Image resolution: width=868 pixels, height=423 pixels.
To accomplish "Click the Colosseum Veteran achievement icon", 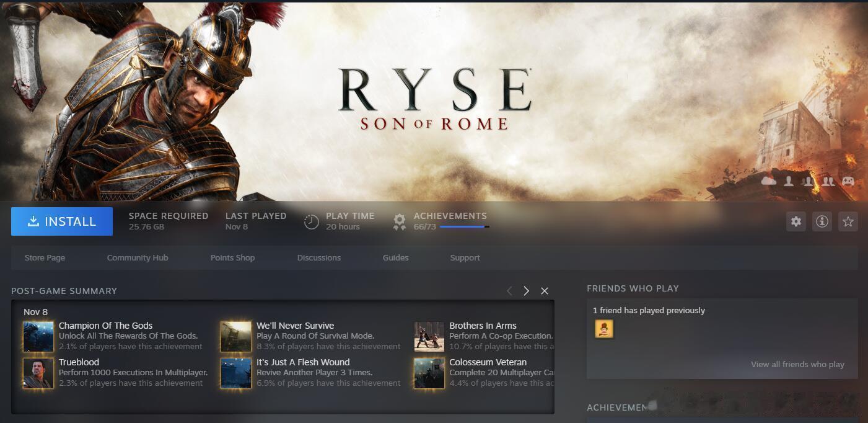I will click(429, 373).
